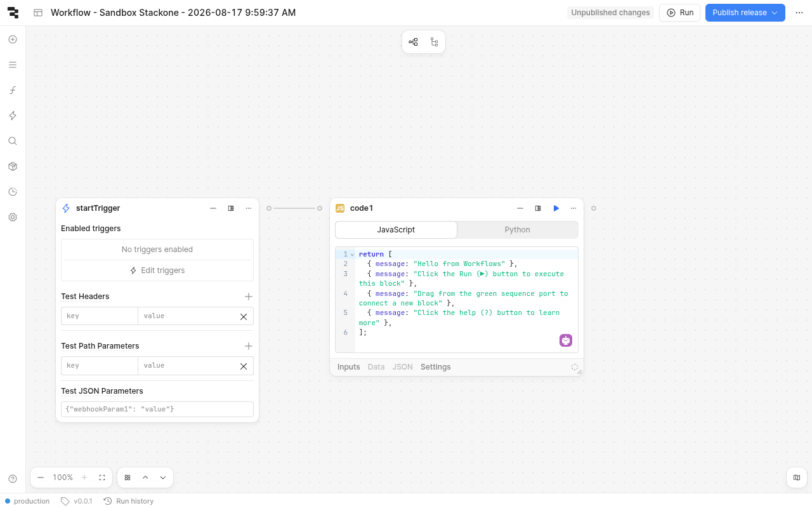Switch code1 to the JavaScript tab

tap(396, 230)
